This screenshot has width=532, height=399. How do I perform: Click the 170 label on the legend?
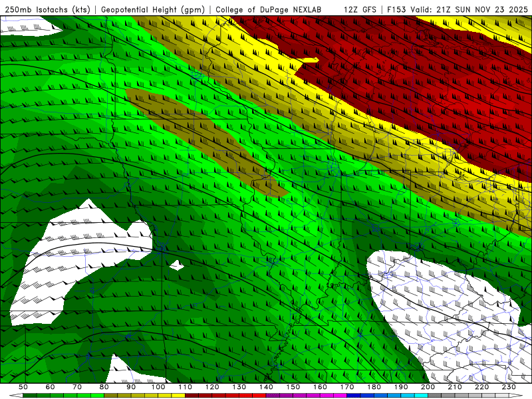pyautogui.click(x=347, y=387)
